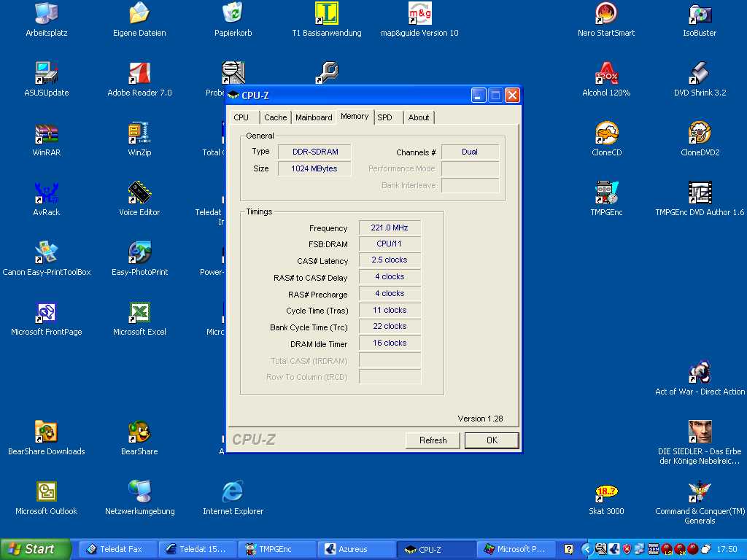Open the Mainboard tab

(314, 117)
